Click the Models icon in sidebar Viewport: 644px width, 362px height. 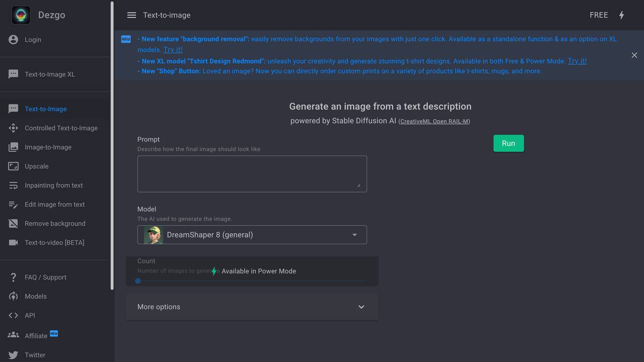click(x=13, y=296)
